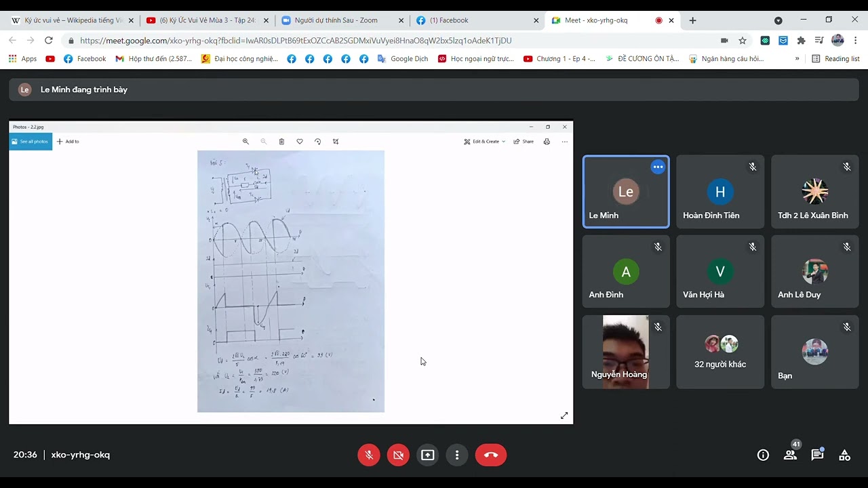Zoom in on the photo
This screenshot has width=868, height=488.
[x=245, y=142]
